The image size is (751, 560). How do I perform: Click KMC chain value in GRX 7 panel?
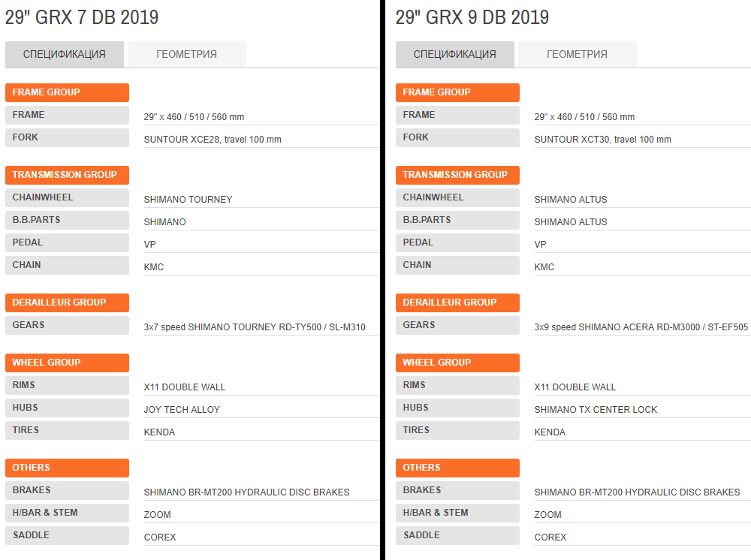click(154, 266)
